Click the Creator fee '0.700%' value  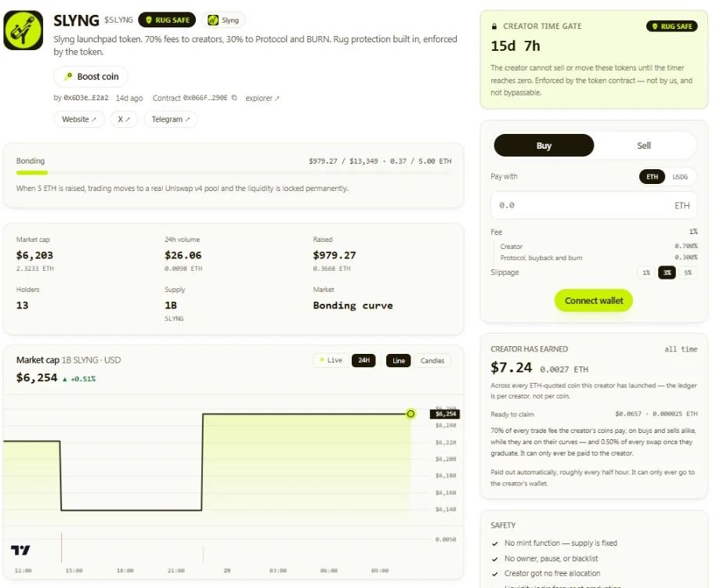pos(686,246)
